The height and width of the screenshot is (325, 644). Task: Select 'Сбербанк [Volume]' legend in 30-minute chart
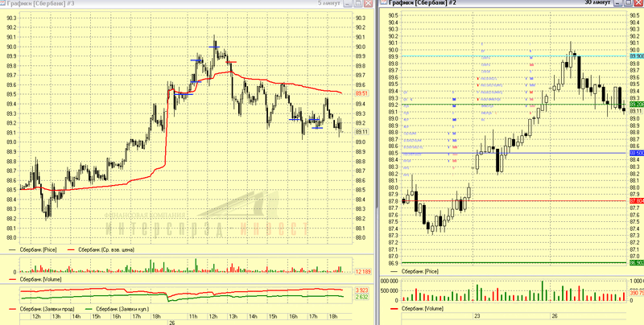[x=423, y=308]
